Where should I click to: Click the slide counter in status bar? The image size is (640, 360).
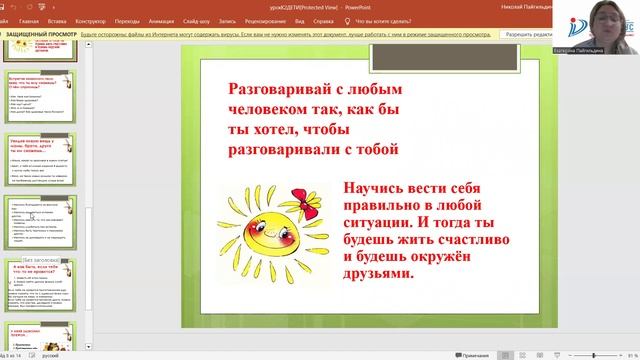[11, 356]
